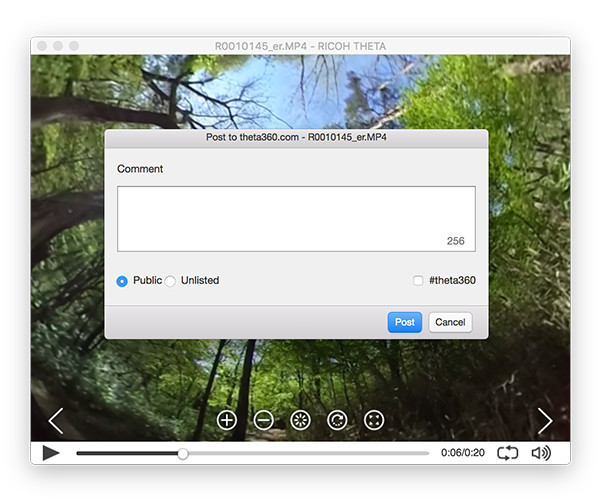
Task: Click the seek bar playhead knob
Action: click(183, 453)
